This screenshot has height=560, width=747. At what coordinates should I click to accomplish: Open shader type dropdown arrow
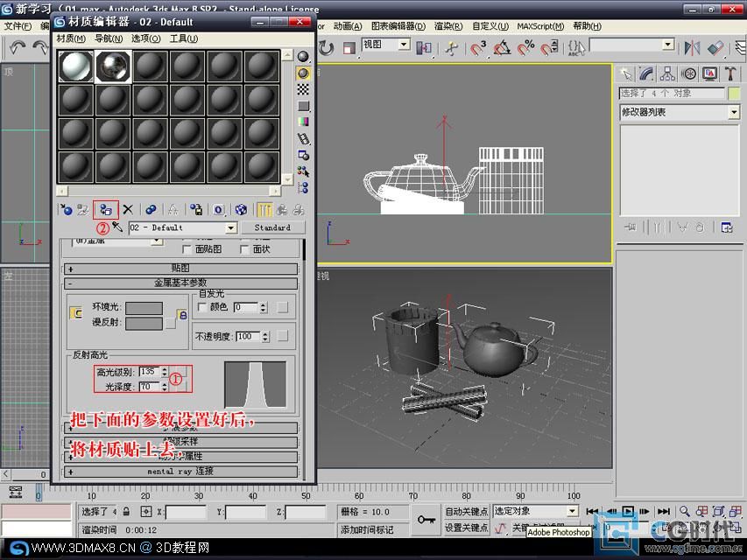coord(156,241)
